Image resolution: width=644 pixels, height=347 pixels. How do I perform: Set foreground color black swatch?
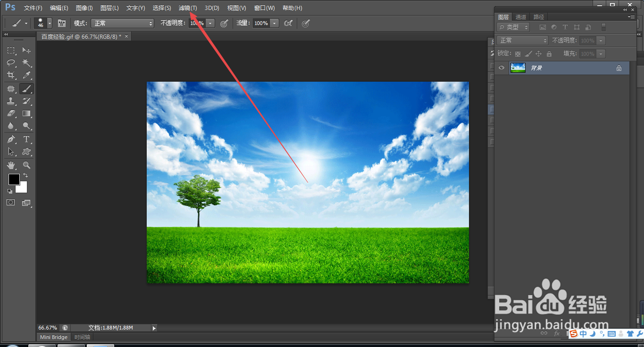click(14, 179)
